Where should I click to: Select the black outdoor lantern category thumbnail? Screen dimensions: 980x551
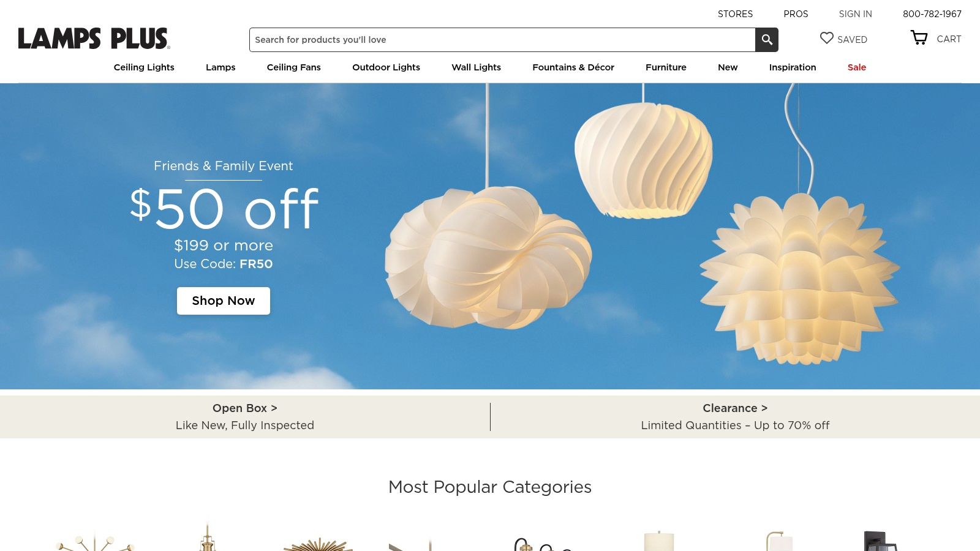tap(881, 541)
